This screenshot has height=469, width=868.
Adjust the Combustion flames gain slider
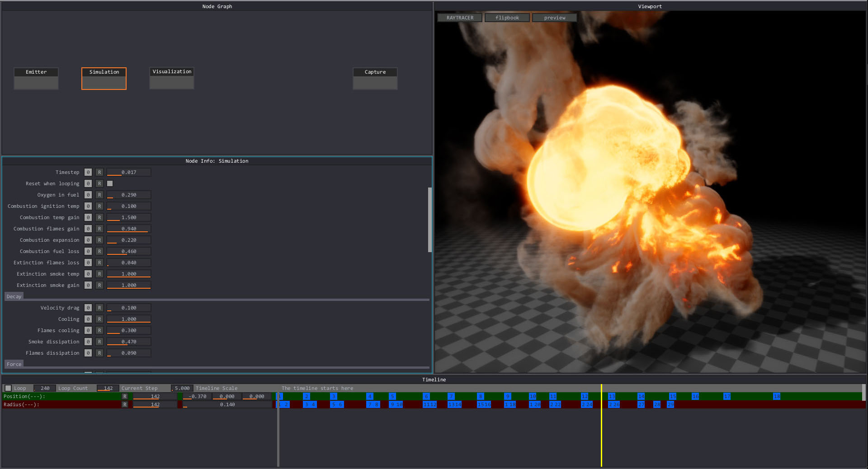click(x=128, y=229)
